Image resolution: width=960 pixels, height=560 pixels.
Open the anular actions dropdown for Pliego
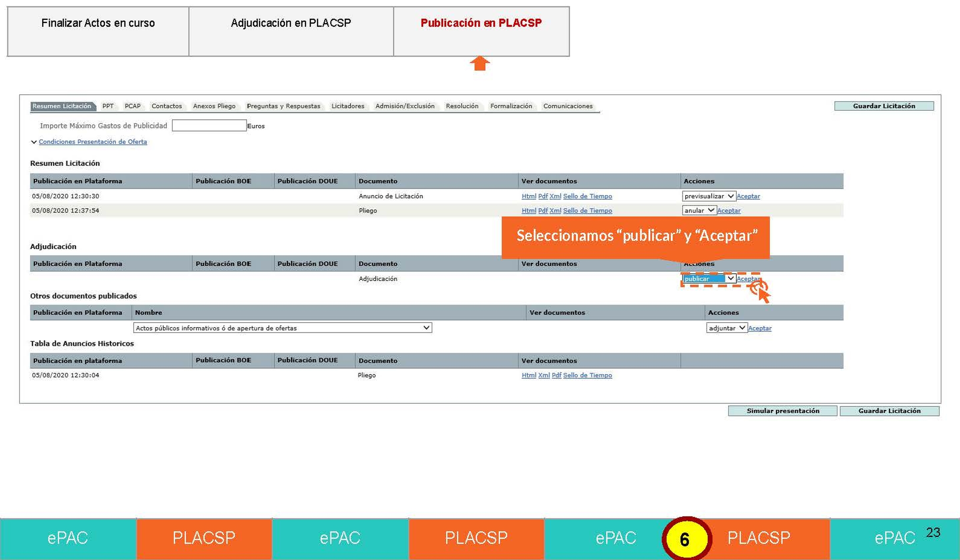[x=699, y=210]
